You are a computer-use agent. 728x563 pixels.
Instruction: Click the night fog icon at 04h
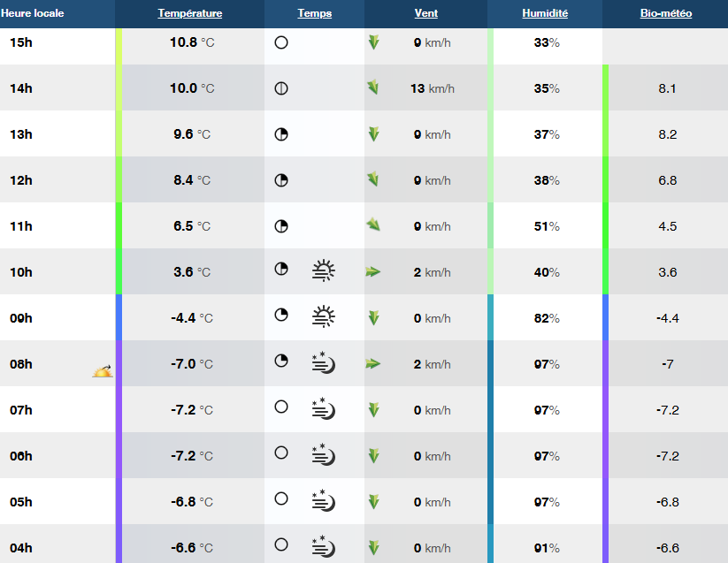pos(324,547)
